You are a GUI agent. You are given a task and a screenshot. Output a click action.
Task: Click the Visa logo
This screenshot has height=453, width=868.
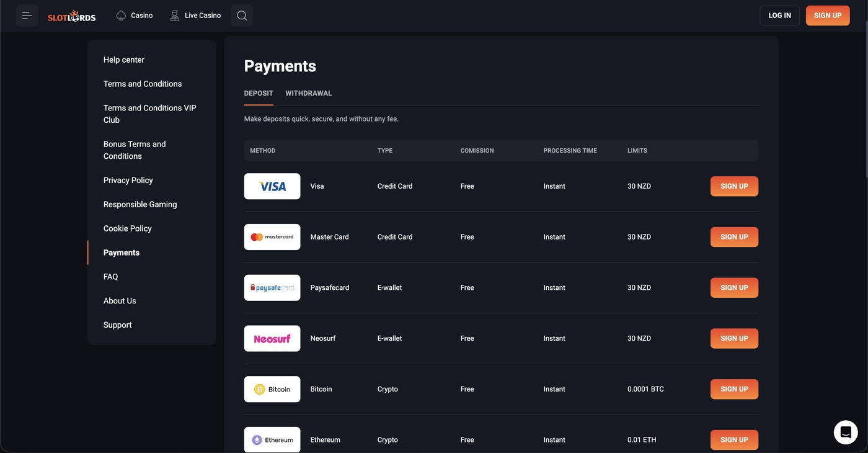pos(272,186)
